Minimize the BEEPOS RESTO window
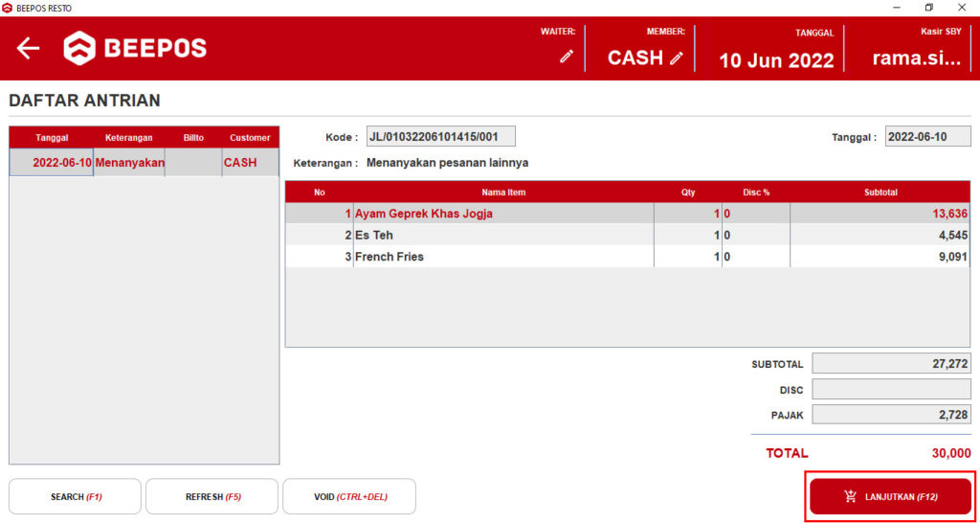 click(897, 8)
